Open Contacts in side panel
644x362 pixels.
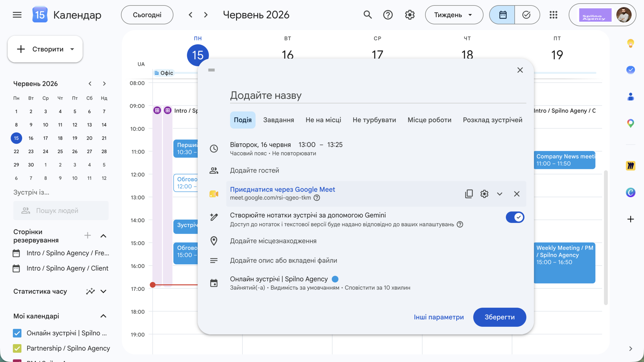tap(630, 97)
